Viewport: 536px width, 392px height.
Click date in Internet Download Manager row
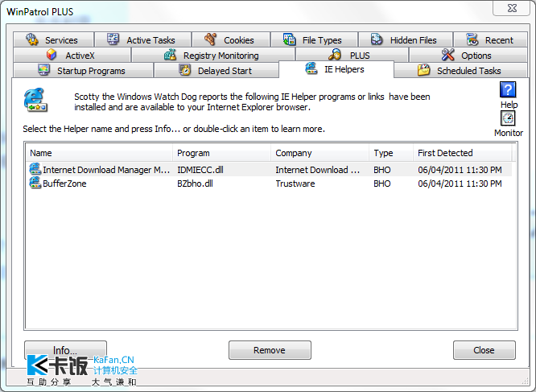(x=460, y=170)
